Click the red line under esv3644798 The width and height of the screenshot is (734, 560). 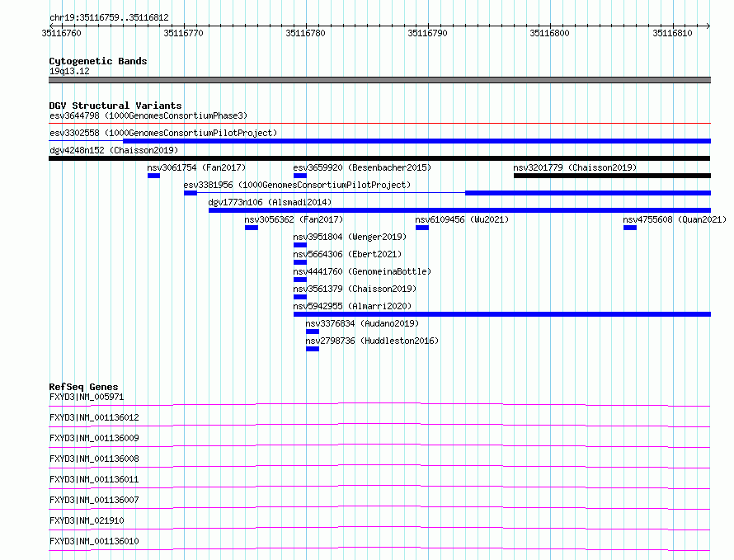(379, 123)
